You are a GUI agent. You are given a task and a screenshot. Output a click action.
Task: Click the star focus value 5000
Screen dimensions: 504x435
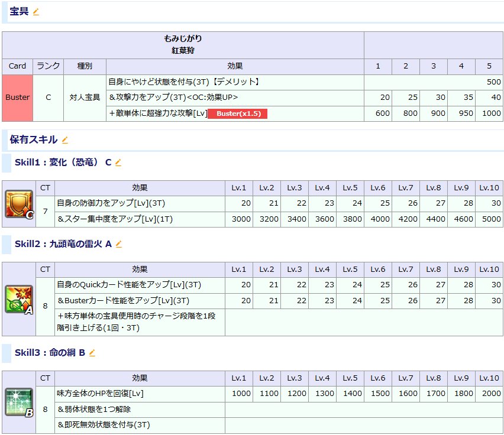(x=492, y=219)
